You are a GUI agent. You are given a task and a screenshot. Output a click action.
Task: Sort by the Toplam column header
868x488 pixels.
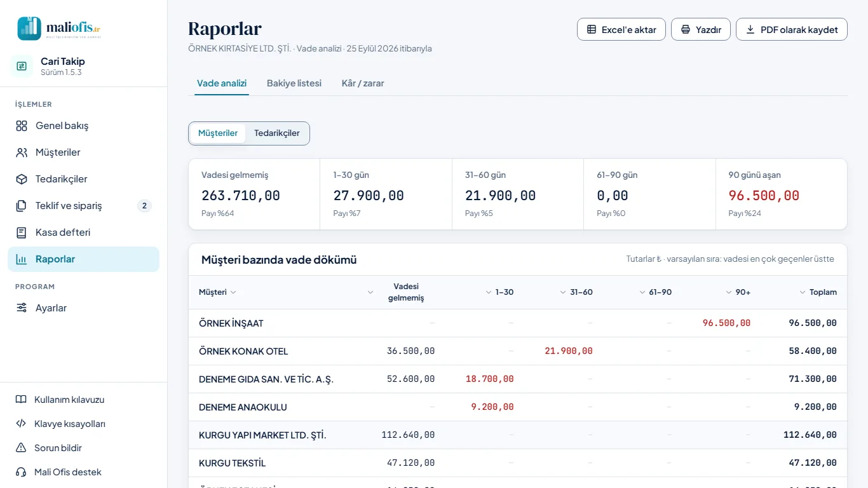coord(818,292)
